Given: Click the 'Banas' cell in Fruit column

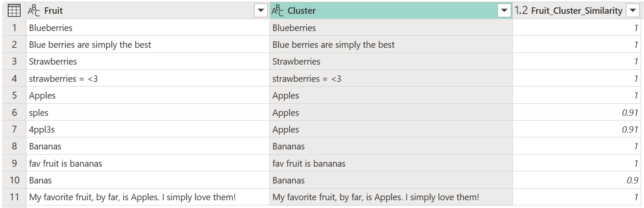Looking at the screenshot, I should tap(148, 180).
